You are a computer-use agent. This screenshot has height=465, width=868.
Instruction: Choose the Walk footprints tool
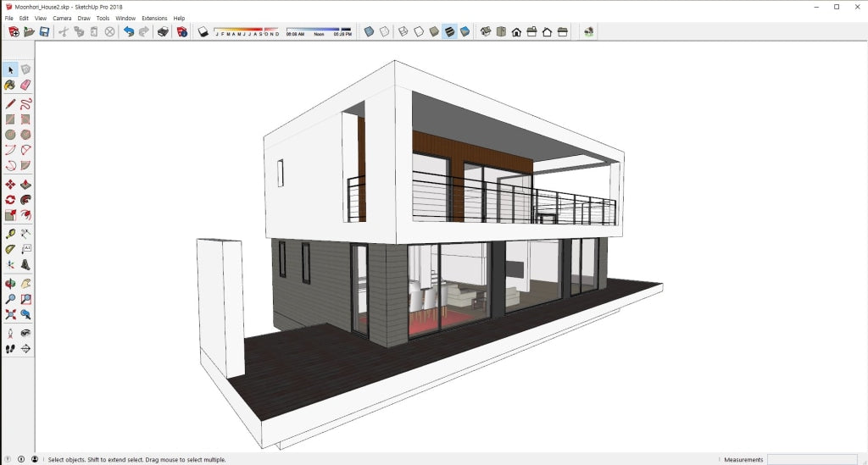10,348
